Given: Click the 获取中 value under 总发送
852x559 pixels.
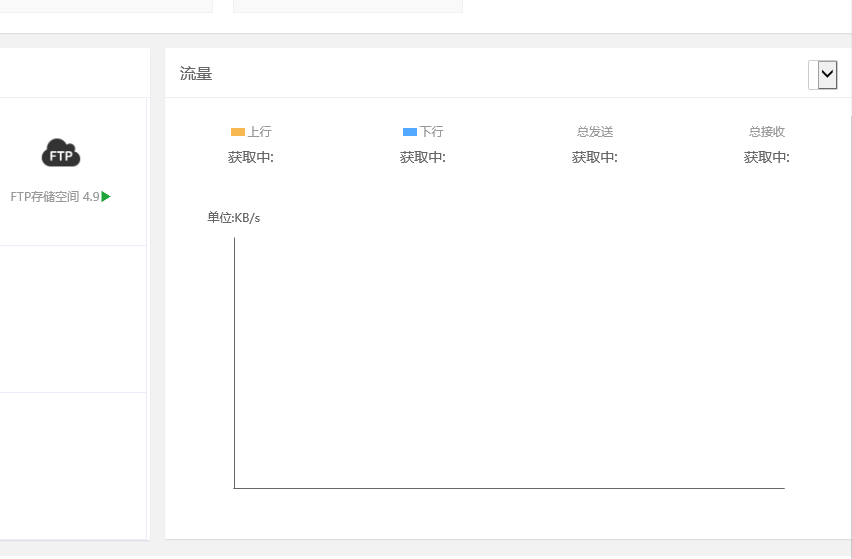Looking at the screenshot, I should (x=594, y=158).
